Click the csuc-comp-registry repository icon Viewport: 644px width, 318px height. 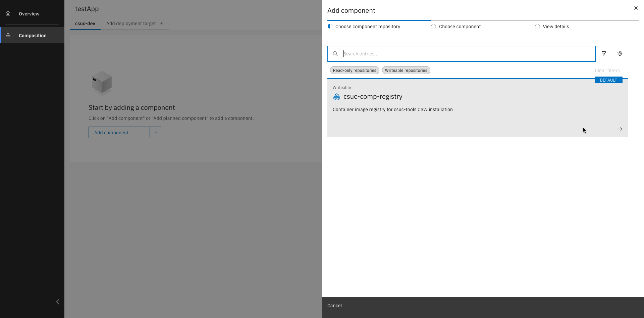tap(337, 97)
